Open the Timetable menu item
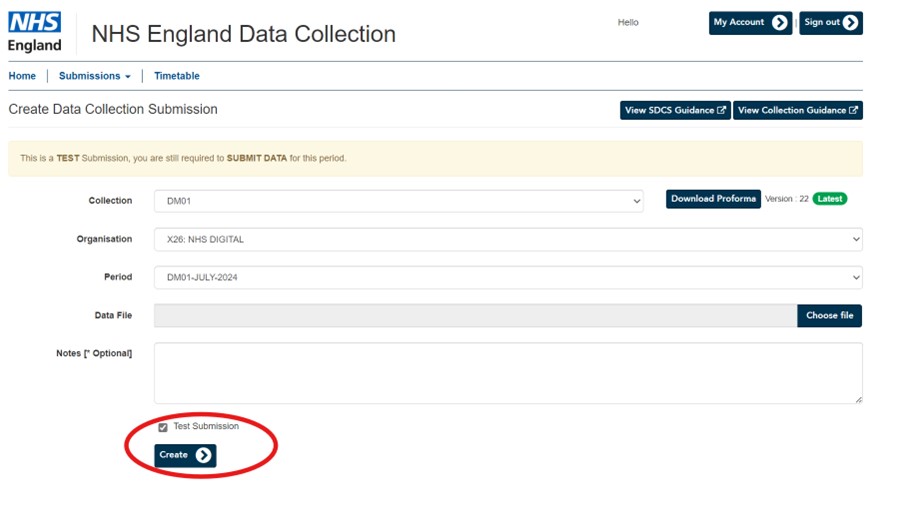Image resolution: width=903 pixels, height=520 pixels. [x=177, y=76]
